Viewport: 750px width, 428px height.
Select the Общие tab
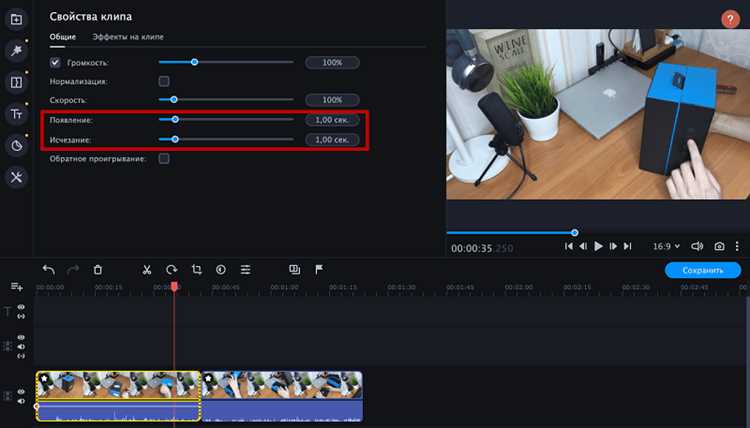[x=63, y=37]
